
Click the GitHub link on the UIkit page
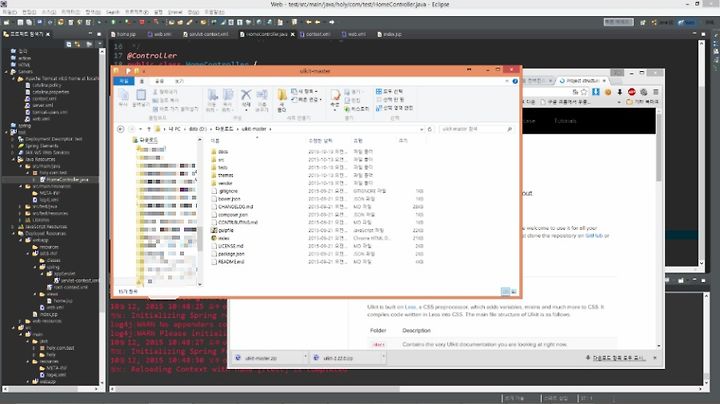coord(594,236)
